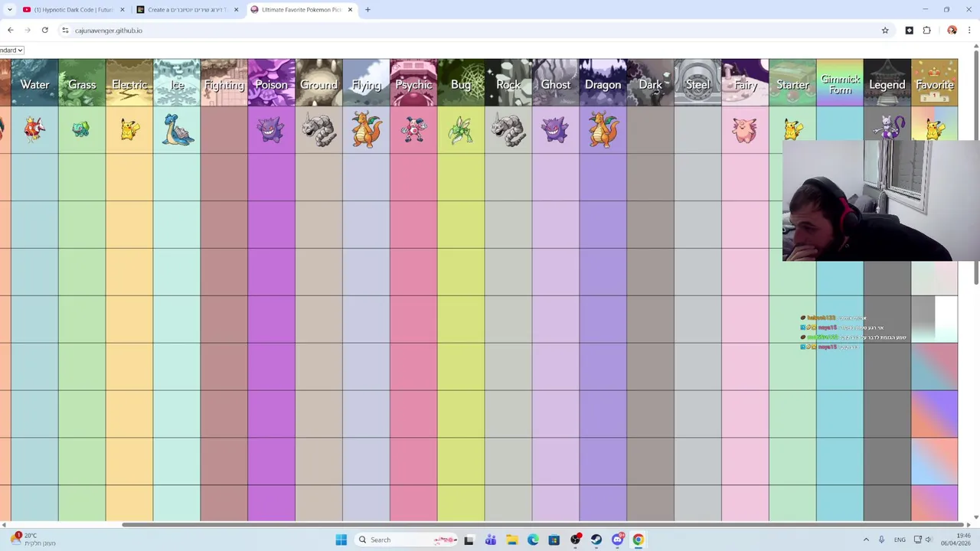
Task: Click the horizontal page scrollbar thumb
Action: pyautogui.click(x=541, y=524)
